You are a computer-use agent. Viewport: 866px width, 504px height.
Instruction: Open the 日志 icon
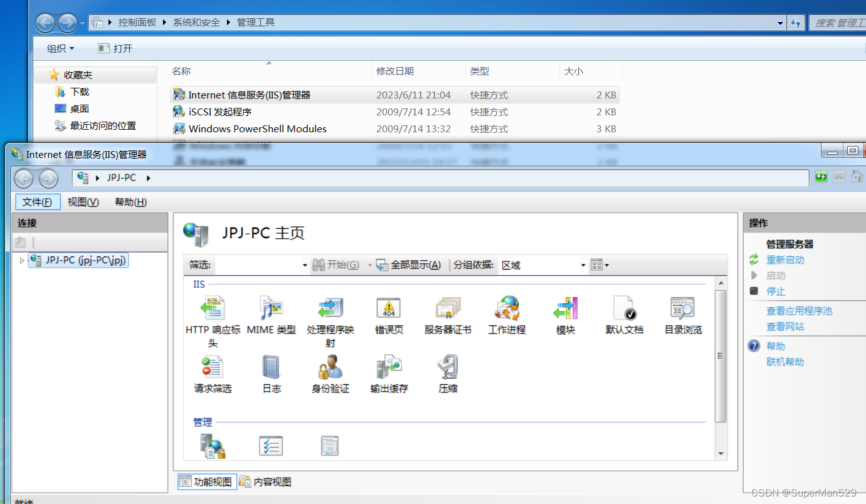pos(272,367)
